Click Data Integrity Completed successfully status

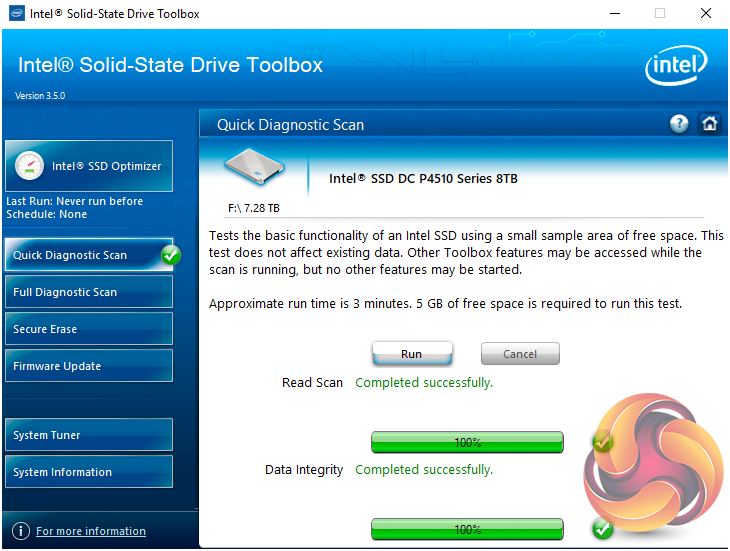[x=424, y=470]
